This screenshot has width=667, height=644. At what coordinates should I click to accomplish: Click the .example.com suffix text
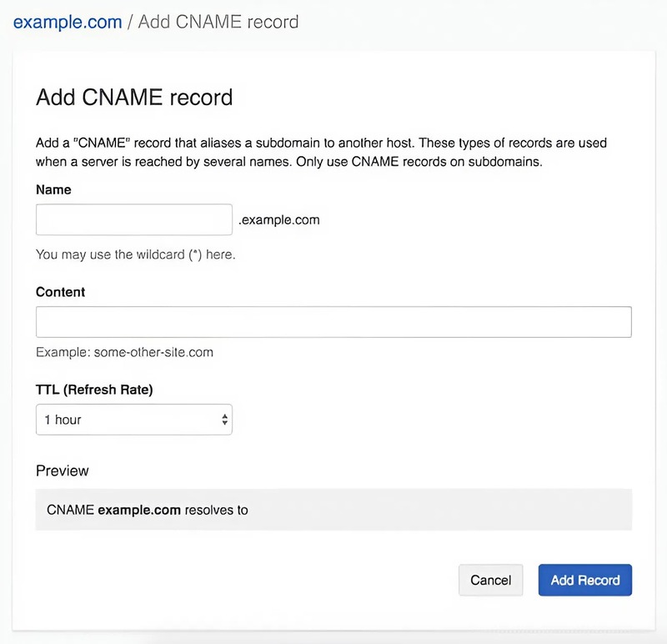pyautogui.click(x=279, y=220)
